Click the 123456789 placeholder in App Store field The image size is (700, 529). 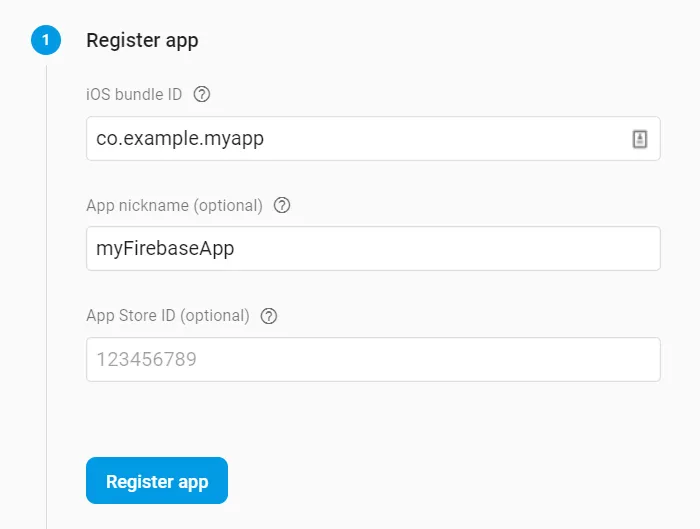pos(146,359)
